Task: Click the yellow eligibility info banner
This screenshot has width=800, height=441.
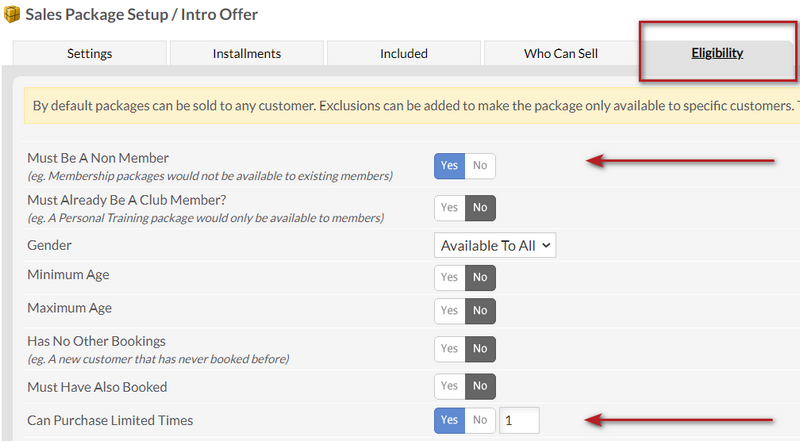Action: click(x=412, y=106)
